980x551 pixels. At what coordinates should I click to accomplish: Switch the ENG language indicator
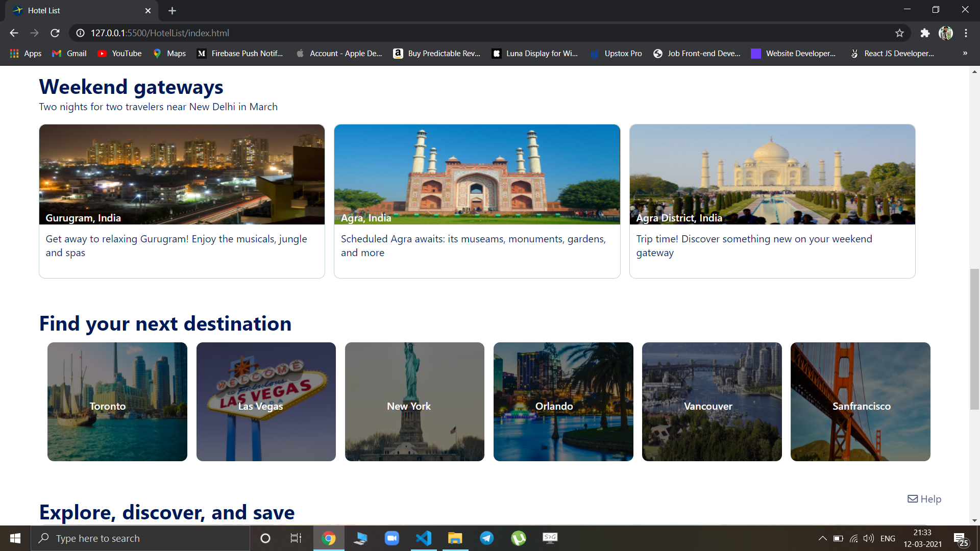888,538
